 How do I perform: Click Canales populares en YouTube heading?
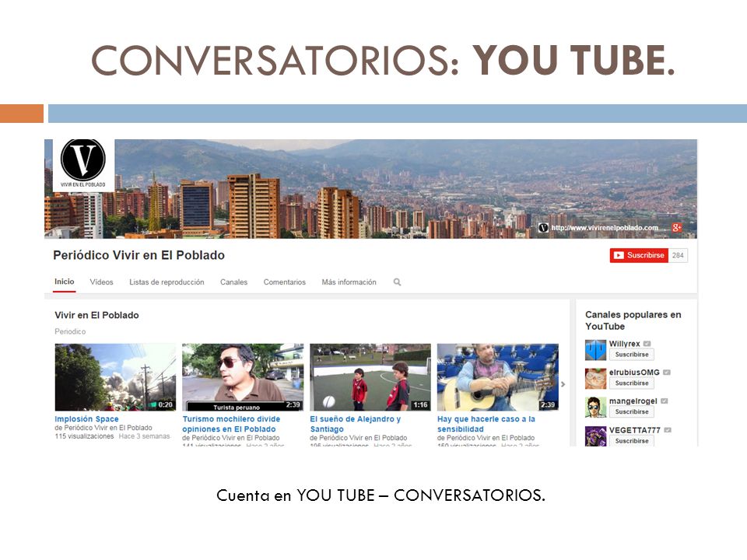633,320
